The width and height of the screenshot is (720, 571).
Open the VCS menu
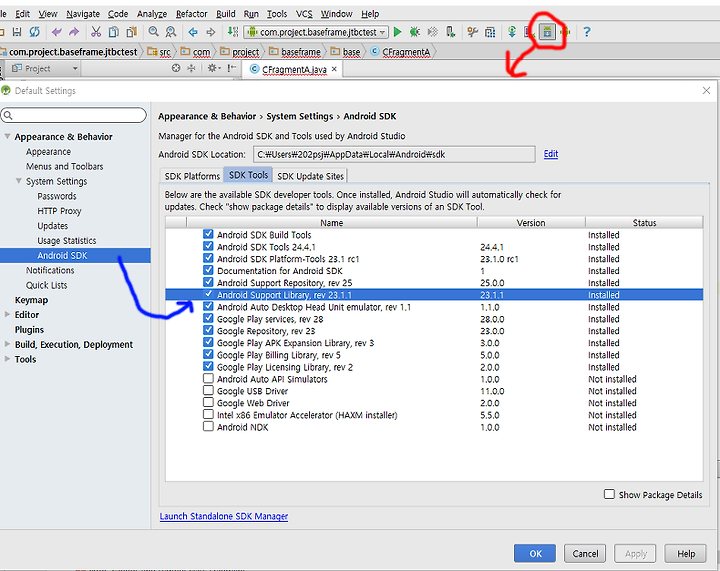click(304, 14)
